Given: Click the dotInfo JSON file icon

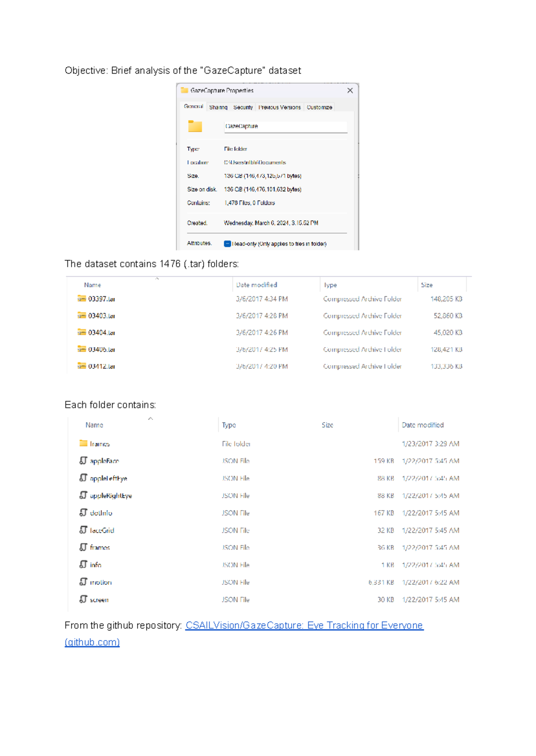Looking at the screenshot, I should click(x=84, y=513).
